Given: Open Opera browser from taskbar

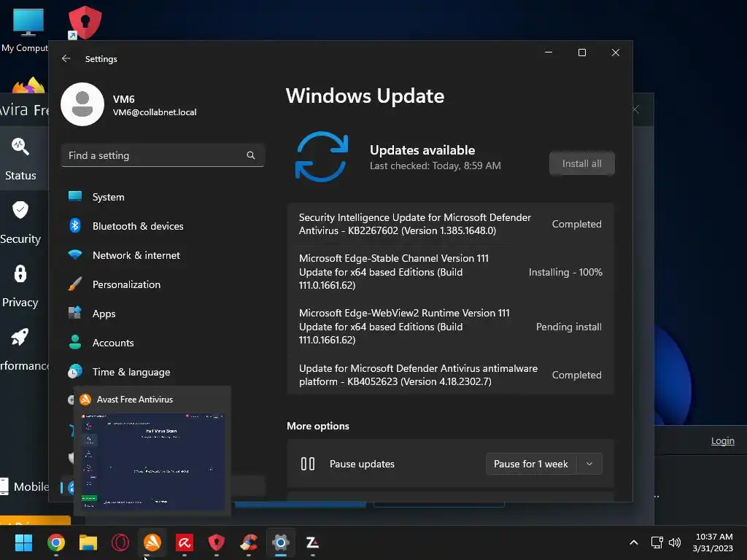Looking at the screenshot, I should (x=120, y=542).
